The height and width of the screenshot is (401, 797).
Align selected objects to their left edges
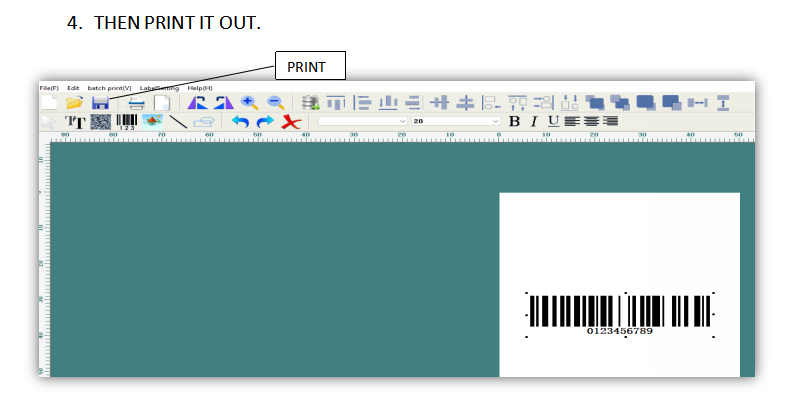click(362, 103)
